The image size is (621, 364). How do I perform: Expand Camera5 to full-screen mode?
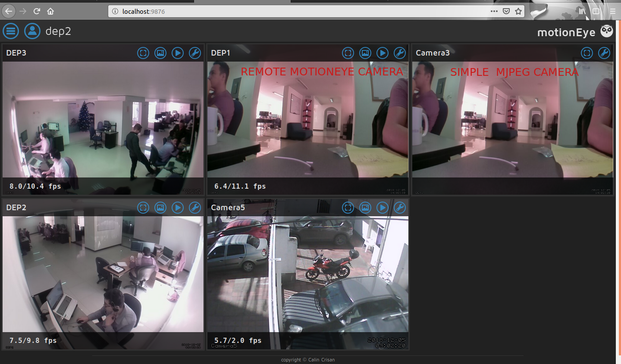[x=348, y=207]
